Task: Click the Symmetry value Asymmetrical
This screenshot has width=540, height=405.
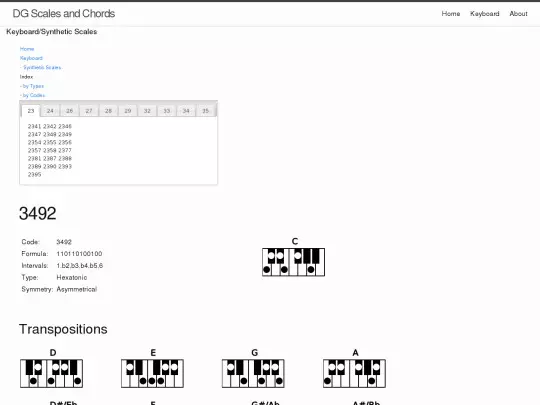Action: (77, 289)
